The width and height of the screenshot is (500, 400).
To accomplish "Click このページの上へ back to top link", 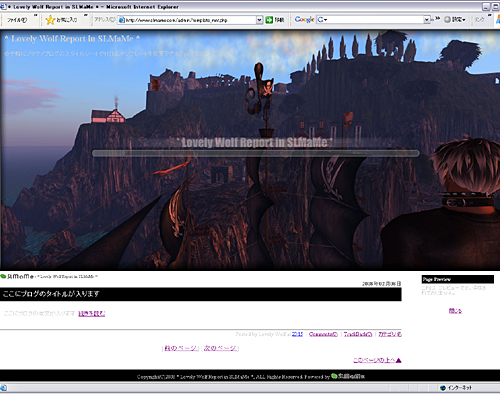I will click(x=377, y=360).
